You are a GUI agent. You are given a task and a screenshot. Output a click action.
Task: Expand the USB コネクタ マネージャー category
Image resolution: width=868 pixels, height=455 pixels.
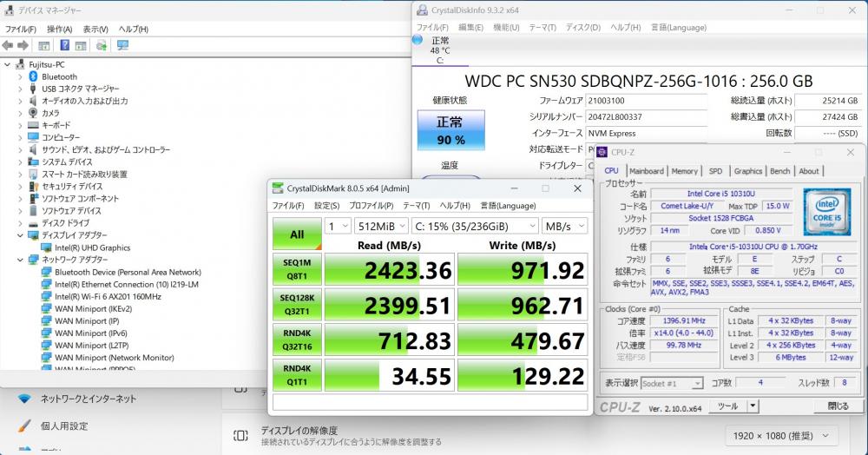[x=20, y=89]
